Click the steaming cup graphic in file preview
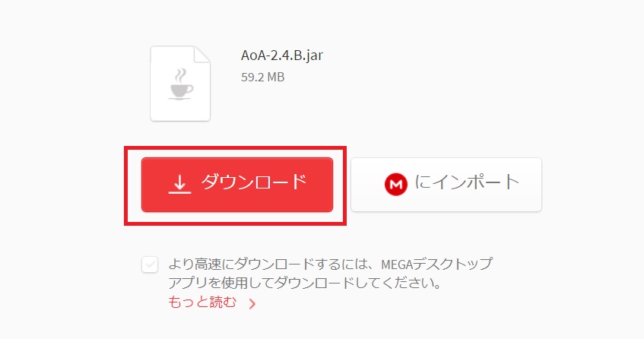The height and width of the screenshot is (339, 644). [181, 84]
